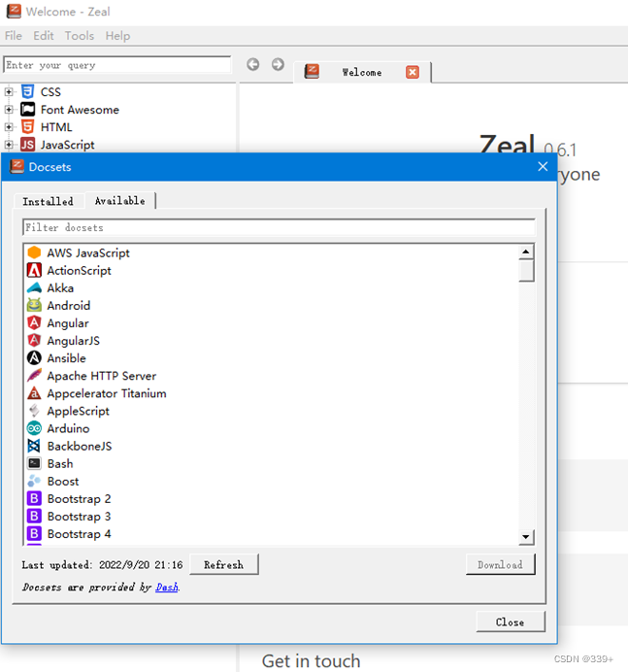Click the HTML5 icon in sidebar

point(28,127)
